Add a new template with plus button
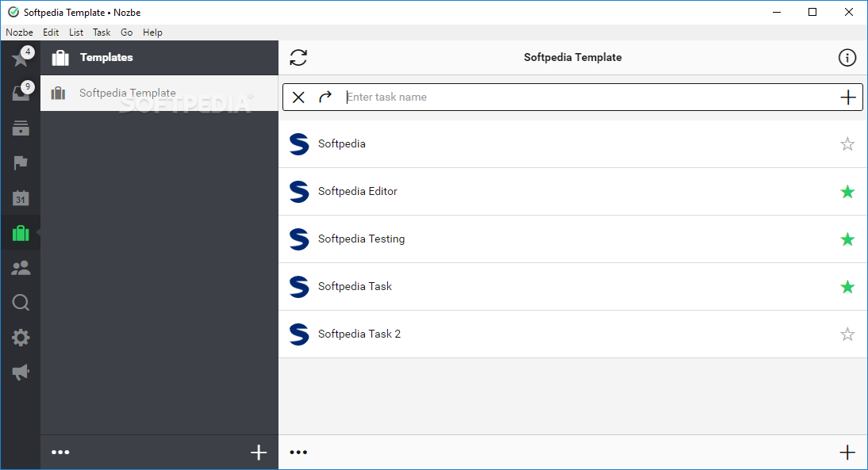Viewport: 868px width, 470px height. click(x=259, y=453)
